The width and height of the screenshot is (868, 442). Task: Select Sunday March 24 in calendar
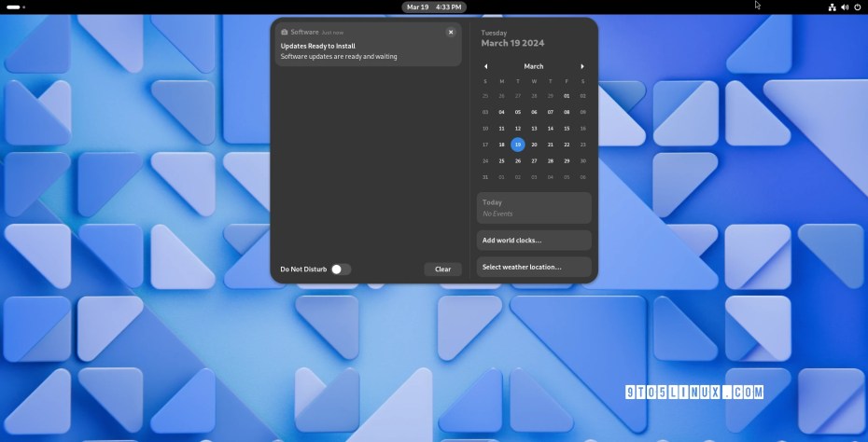tap(485, 161)
